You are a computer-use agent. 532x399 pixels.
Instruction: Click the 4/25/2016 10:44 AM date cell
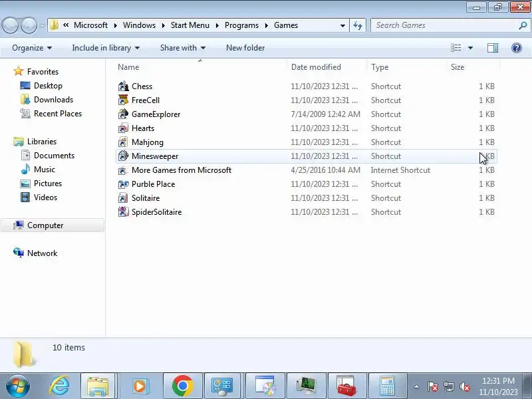[x=325, y=170]
